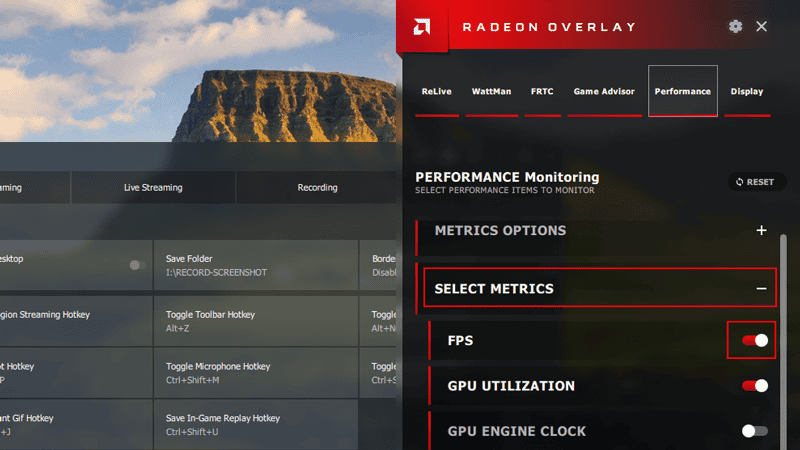Go to the Game Advisor tab
The image size is (800, 450).
click(604, 92)
